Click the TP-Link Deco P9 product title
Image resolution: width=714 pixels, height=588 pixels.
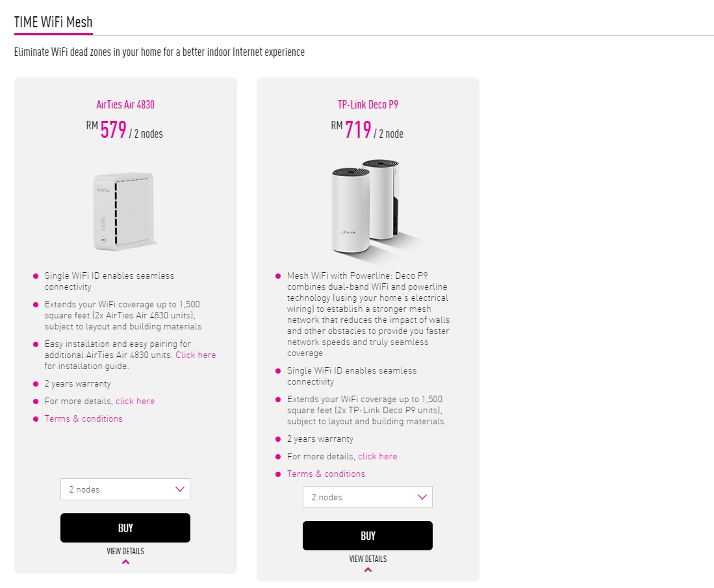tap(368, 105)
